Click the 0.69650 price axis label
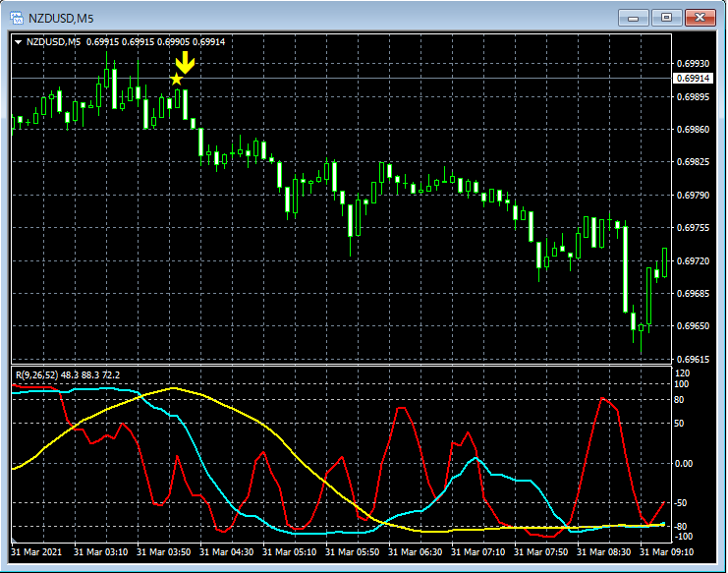 [x=694, y=326]
